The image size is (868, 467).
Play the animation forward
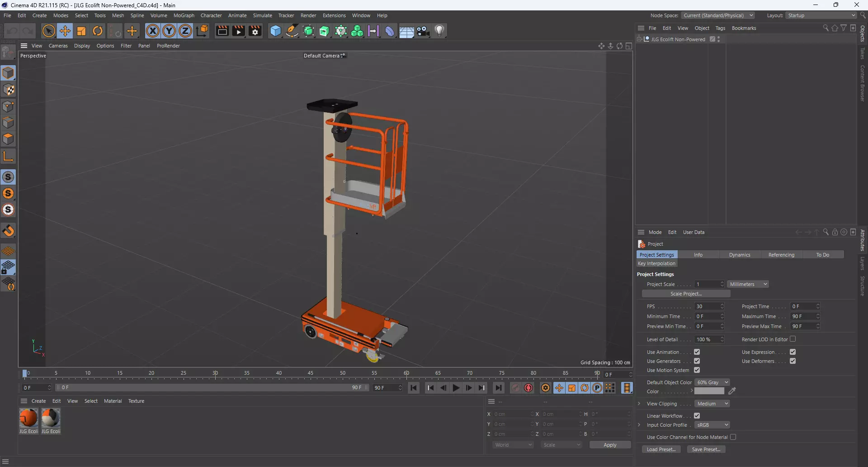(x=456, y=388)
